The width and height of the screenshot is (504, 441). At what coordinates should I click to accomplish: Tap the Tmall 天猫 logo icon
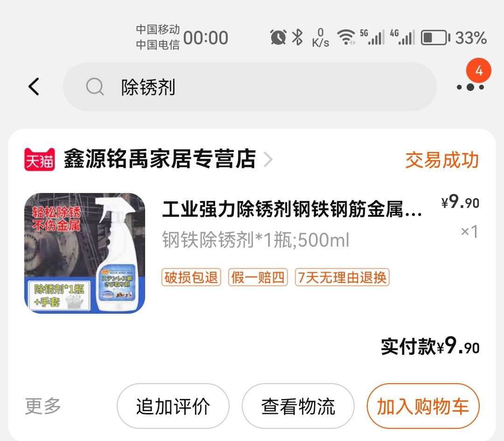(40, 159)
